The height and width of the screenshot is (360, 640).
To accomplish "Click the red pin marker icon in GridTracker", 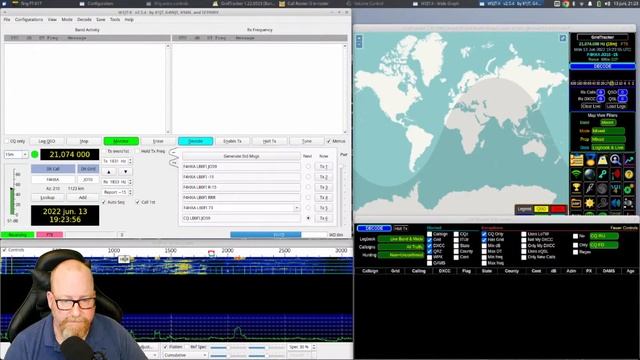I will [616, 174].
